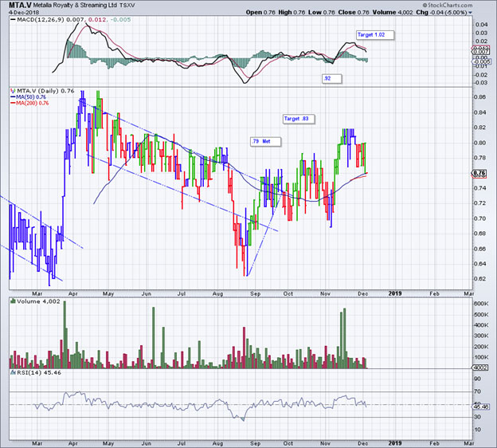Viewport: 497px width, 448px height.
Task: Select the 'Target .83' annotation box
Action: click(299, 119)
